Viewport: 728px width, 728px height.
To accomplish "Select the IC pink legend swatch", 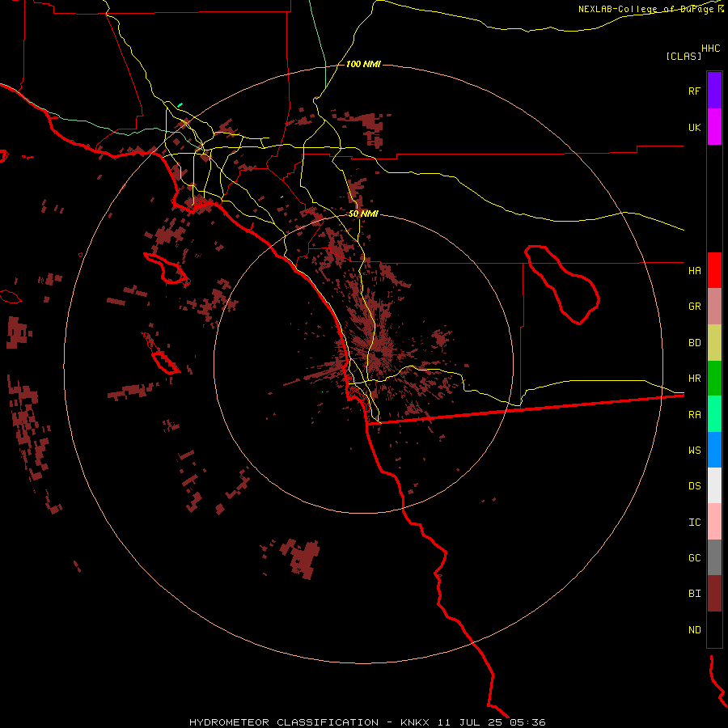I will point(714,522).
